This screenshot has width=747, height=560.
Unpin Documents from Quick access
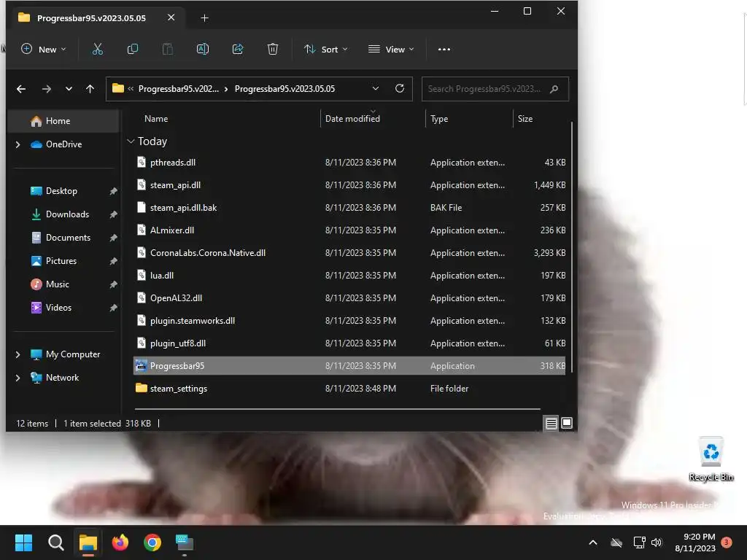click(113, 238)
